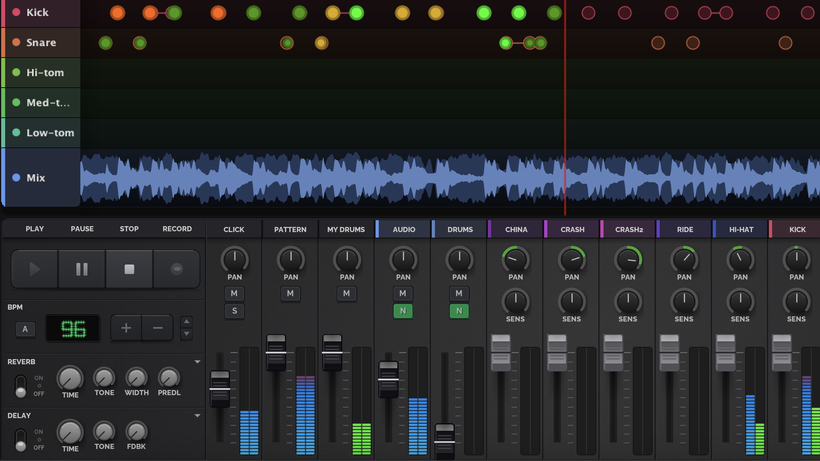Click the Reverb WIDTH knob
The width and height of the screenshot is (820, 461).
[x=136, y=378]
